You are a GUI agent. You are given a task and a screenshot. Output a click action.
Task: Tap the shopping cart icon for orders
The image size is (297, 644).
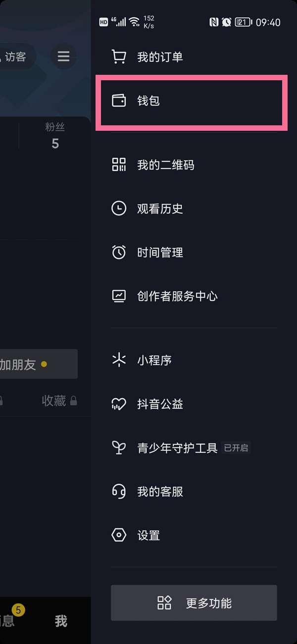click(x=119, y=57)
